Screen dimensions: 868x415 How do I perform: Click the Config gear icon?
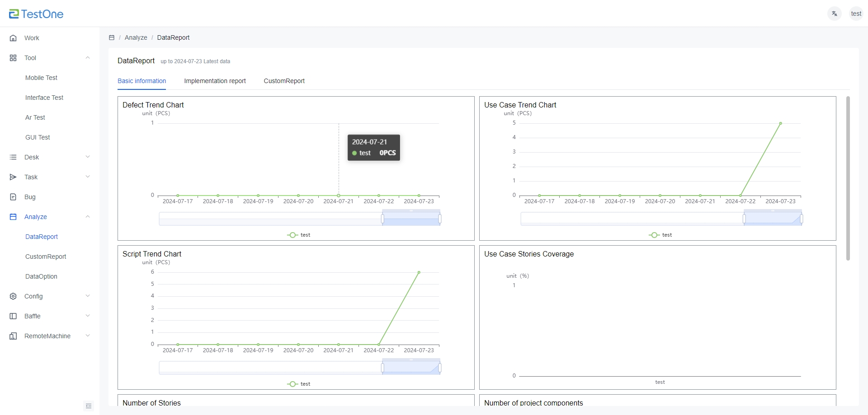13,296
